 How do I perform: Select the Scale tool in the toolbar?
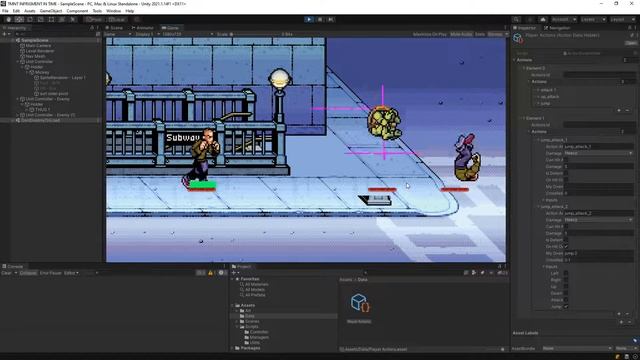point(40,19)
